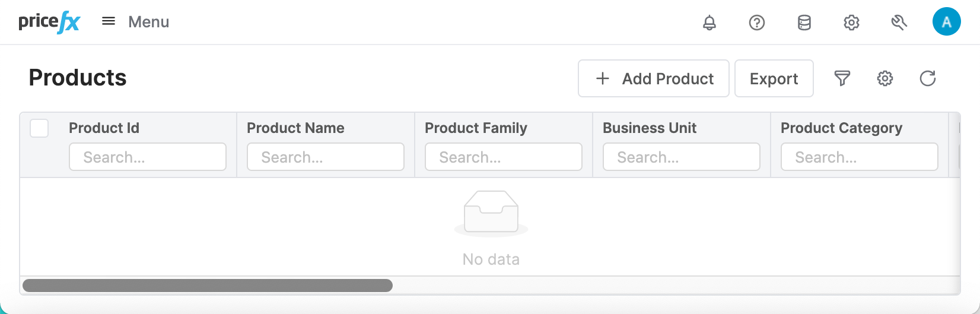This screenshot has width=980, height=314.
Task: Click the Export button
Action: [774, 78]
